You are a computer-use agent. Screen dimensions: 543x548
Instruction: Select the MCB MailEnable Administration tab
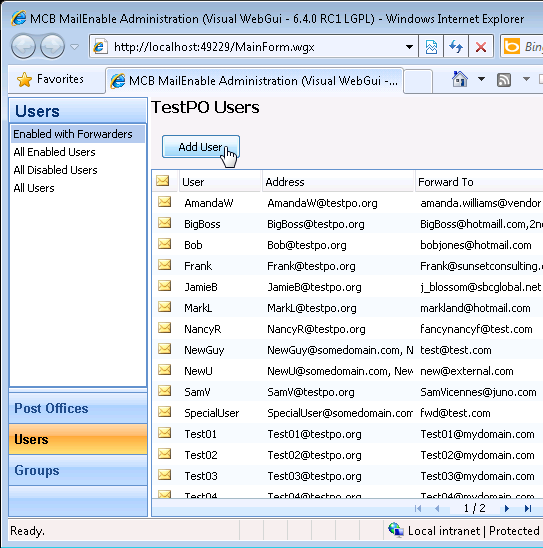tap(254, 81)
